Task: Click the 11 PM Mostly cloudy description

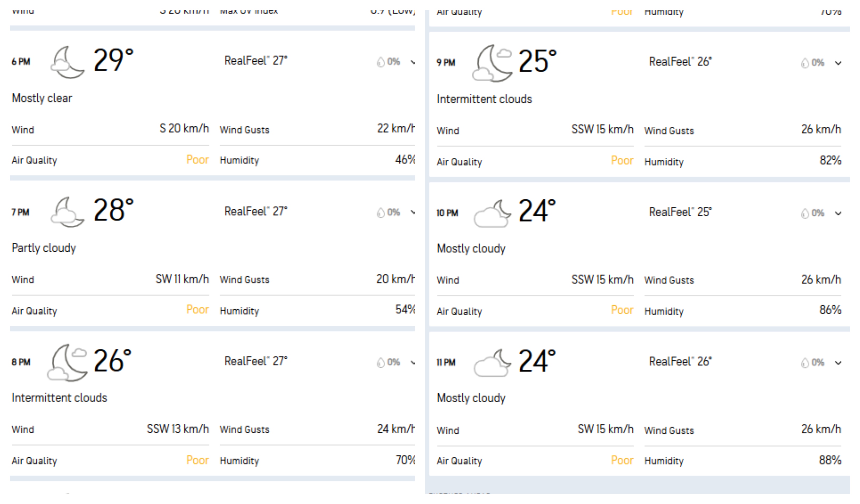Action: pyautogui.click(x=471, y=398)
